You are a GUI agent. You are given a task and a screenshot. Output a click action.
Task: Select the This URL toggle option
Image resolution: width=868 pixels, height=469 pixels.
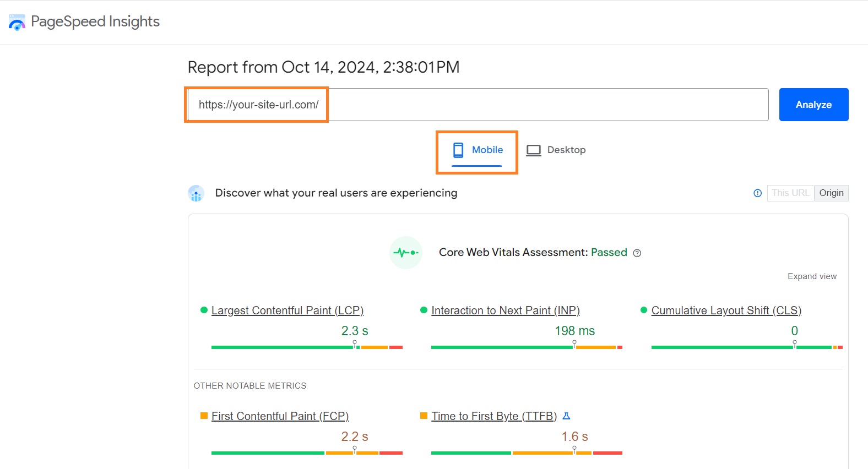(790, 193)
